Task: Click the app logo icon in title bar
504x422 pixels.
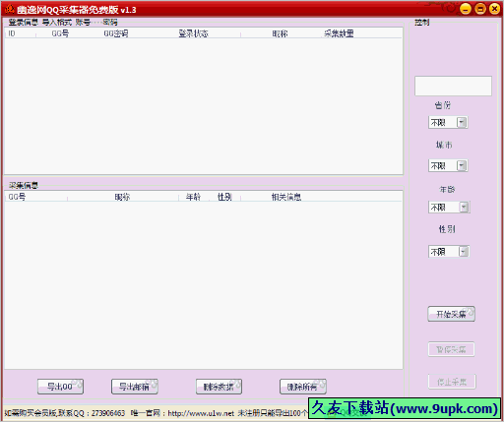Action: (10, 9)
